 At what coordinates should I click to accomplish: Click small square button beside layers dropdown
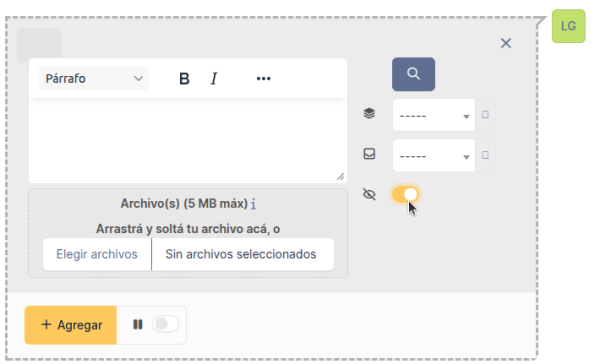485,115
